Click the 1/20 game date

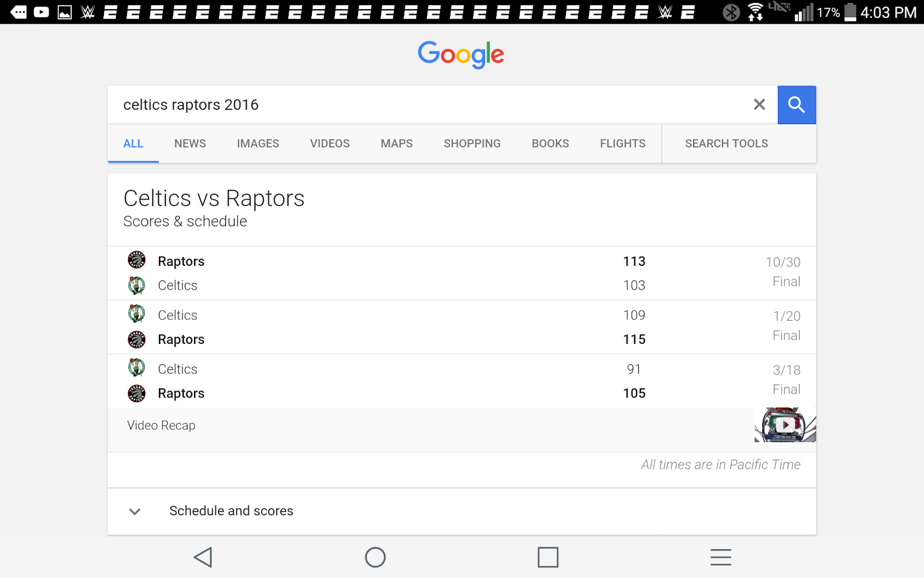[787, 316]
